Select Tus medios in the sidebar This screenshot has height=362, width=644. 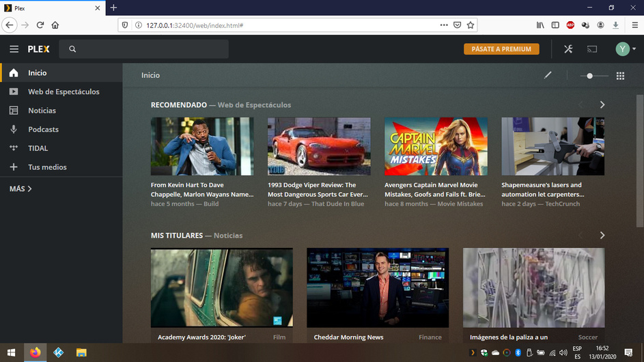[x=61, y=167]
